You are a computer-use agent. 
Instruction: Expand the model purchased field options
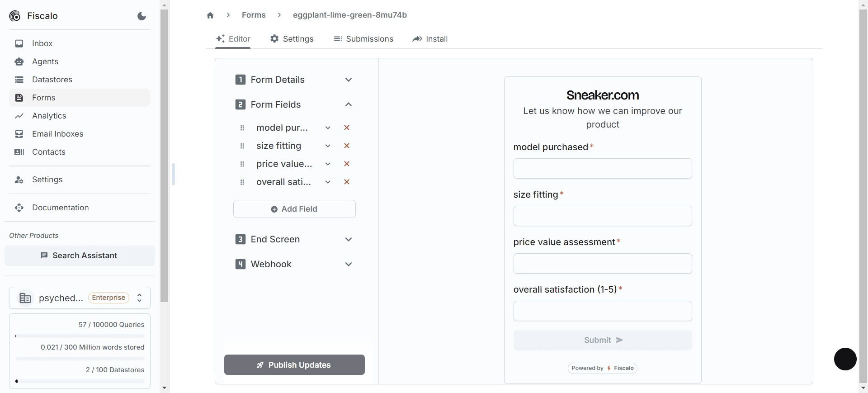tap(328, 128)
